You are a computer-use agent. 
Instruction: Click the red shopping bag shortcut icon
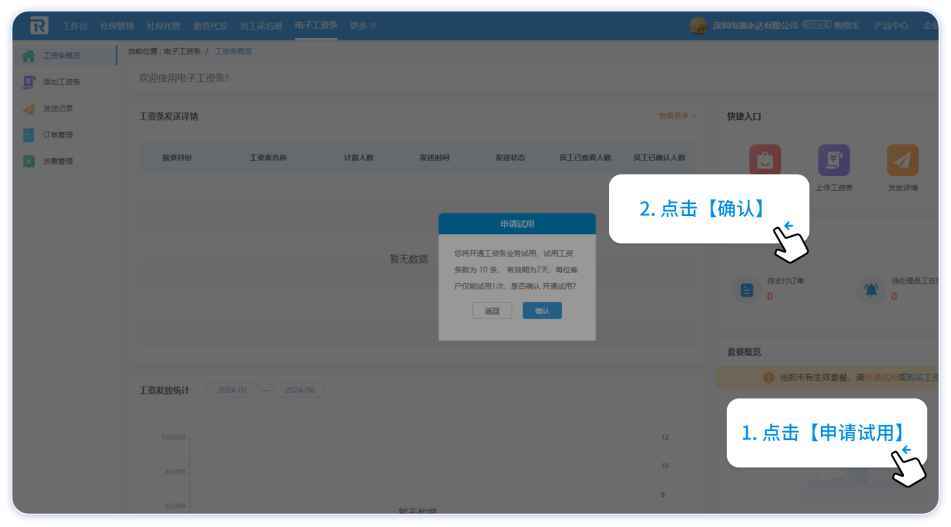coord(765,160)
